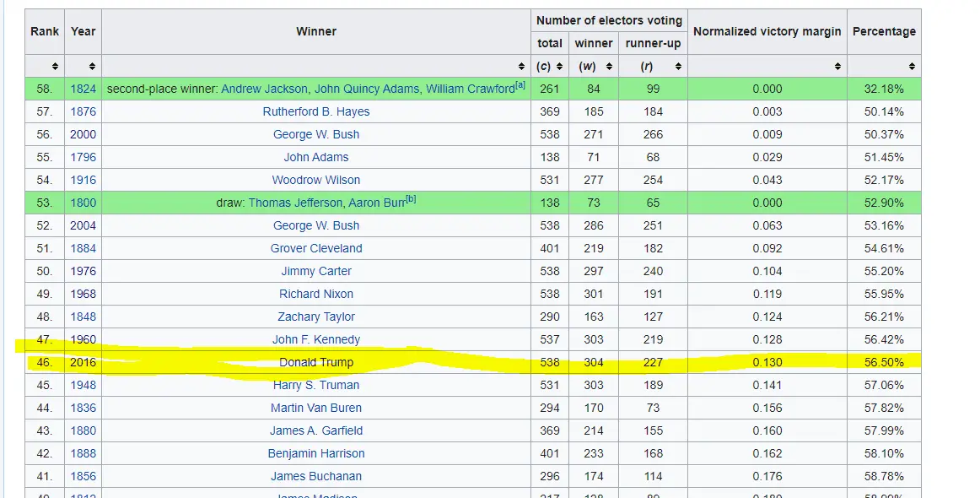Open the 1824 election year link
980x498 pixels.
point(83,89)
